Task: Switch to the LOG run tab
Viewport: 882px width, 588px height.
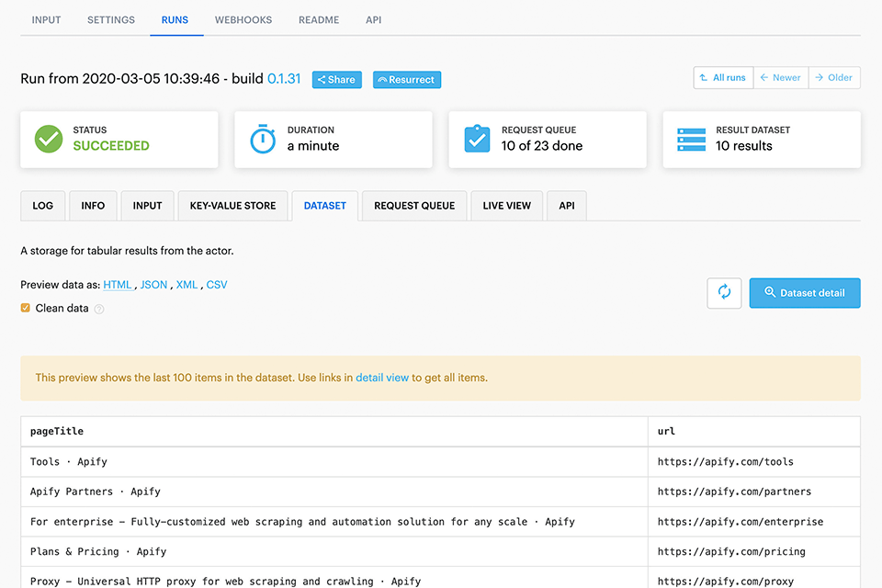Action: pyautogui.click(x=43, y=206)
